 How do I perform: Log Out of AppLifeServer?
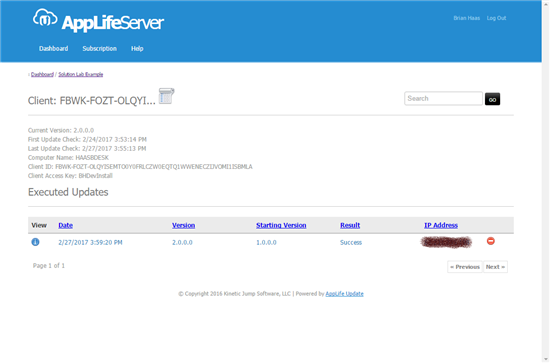[x=496, y=18]
